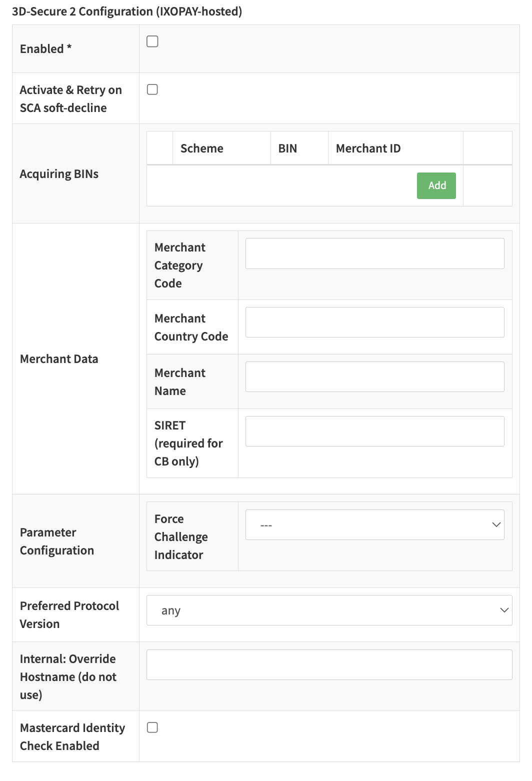Focus the Merchant Category Code field

[374, 253]
